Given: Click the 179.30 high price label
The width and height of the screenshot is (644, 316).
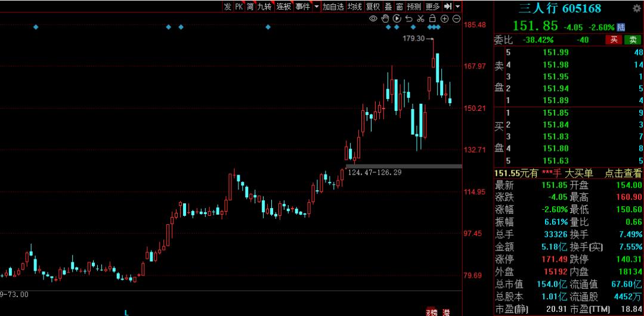Looking at the screenshot, I should [413, 39].
